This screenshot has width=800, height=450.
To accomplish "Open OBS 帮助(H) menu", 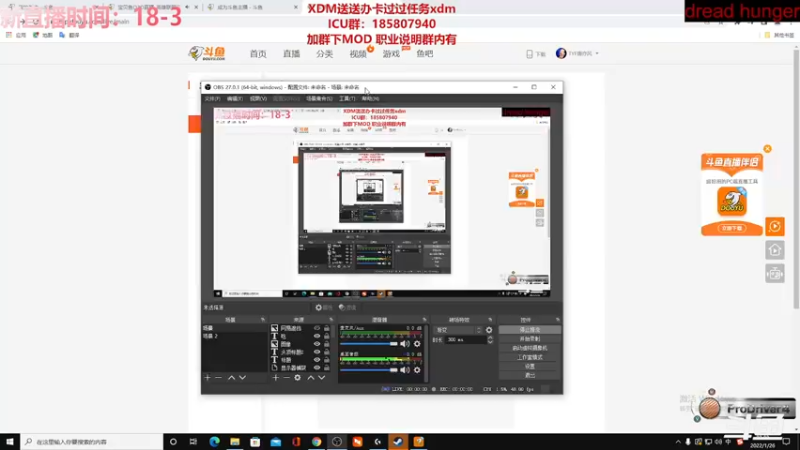I will click(x=370, y=98).
